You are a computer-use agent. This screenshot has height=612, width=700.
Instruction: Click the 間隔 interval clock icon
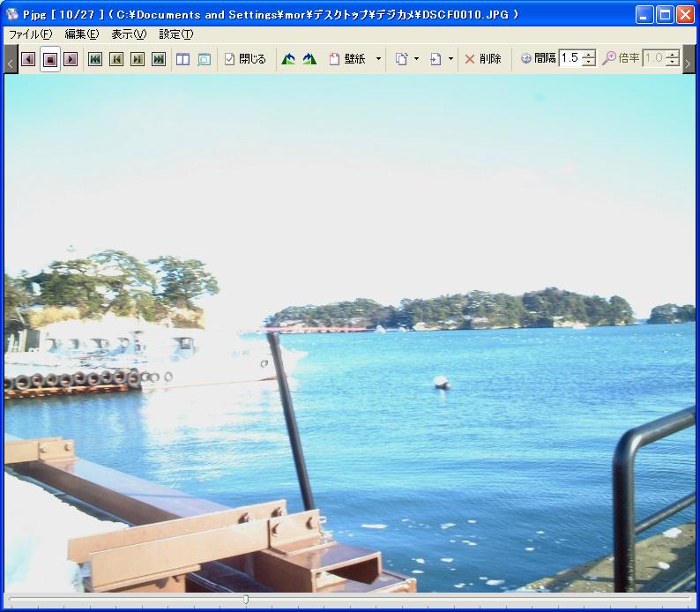[526, 58]
